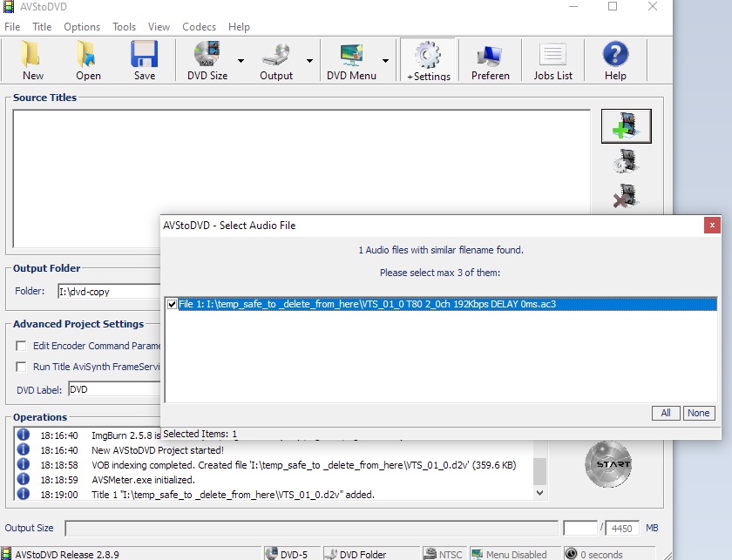Expand the DVD Size dropdown arrow
The width and height of the screenshot is (732, 560).
(241, 61)
